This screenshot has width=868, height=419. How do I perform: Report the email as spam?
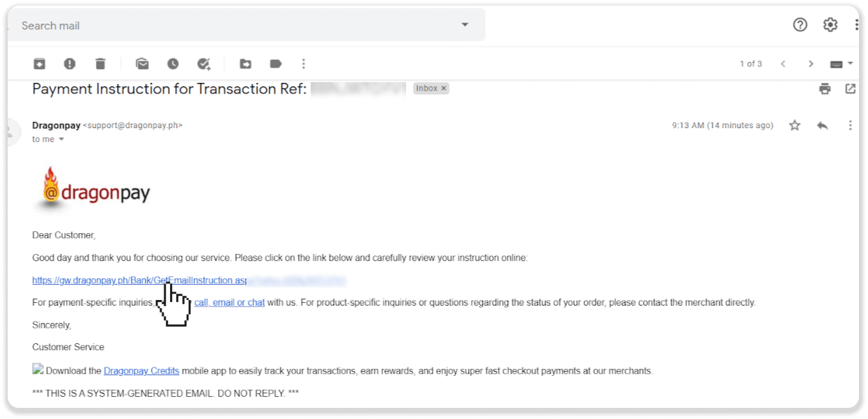[70, 64]
